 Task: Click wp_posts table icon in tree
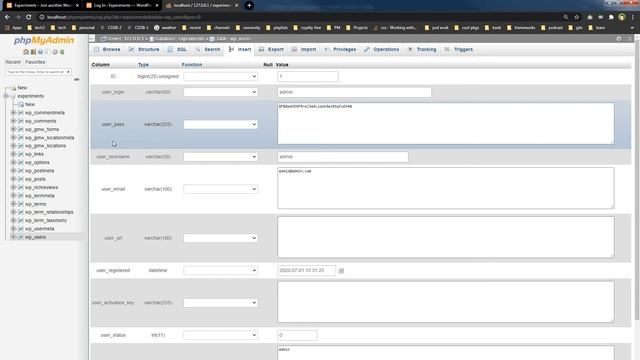(20, 179)
